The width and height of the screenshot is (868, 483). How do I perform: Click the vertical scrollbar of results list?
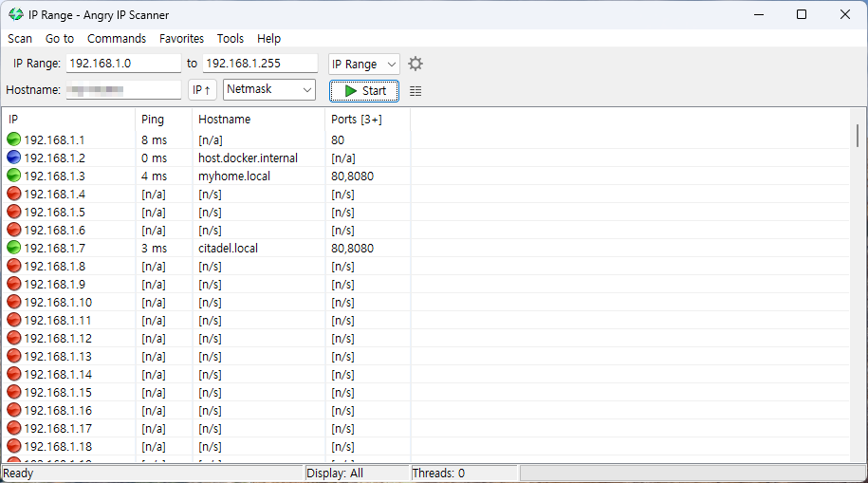(858, 285)
